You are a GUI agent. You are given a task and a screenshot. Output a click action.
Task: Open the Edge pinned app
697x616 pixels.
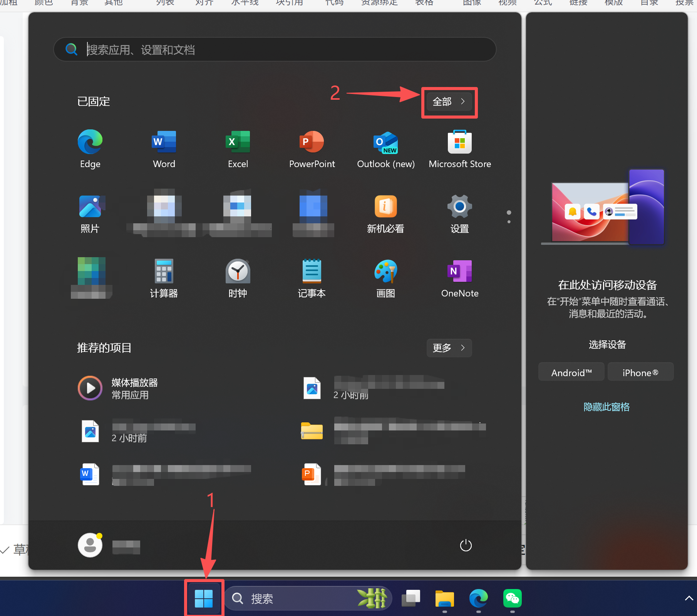pos(90,149)
